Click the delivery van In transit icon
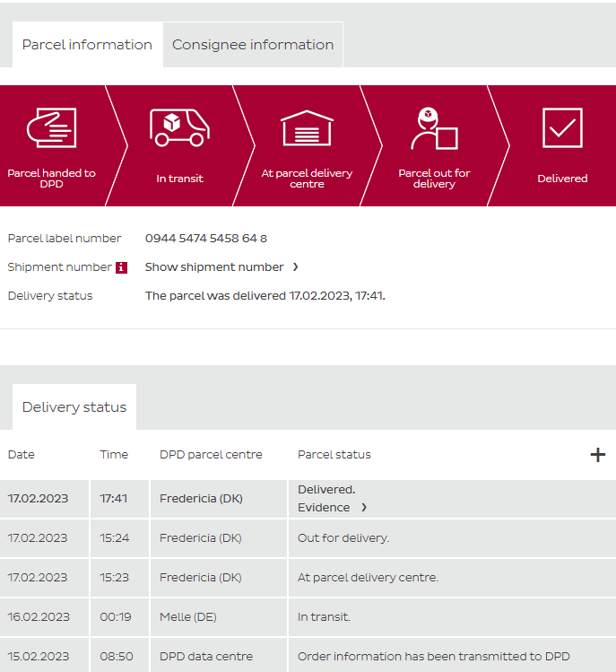616x672 pixels. 179,128
